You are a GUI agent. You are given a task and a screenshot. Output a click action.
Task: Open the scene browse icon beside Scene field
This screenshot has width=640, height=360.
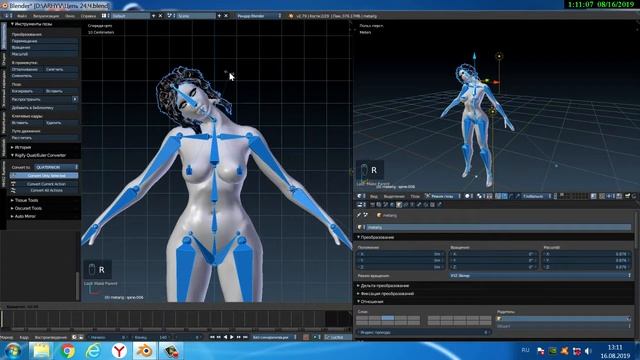coord(170,16)
